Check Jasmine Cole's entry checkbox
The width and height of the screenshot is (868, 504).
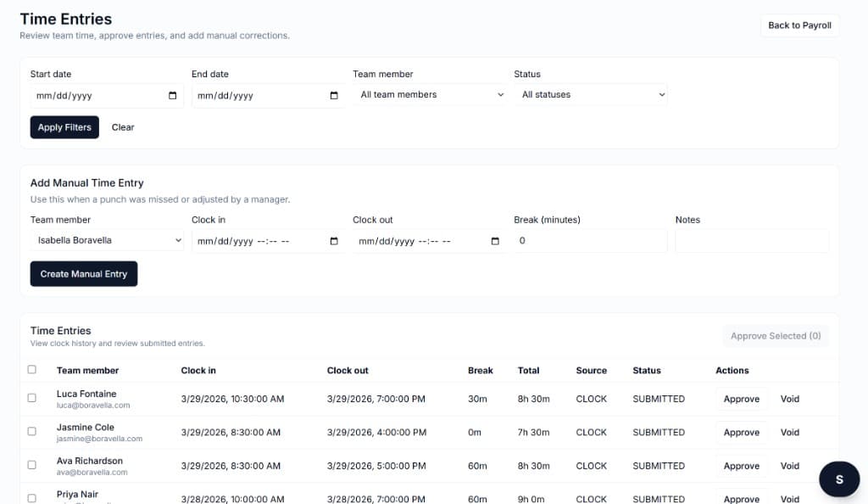[x=31, y=431]
